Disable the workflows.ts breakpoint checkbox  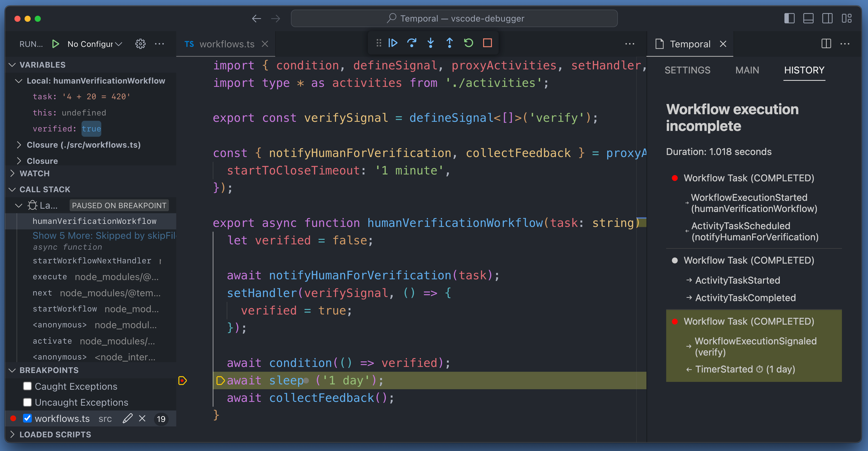[x=27, y=418]
